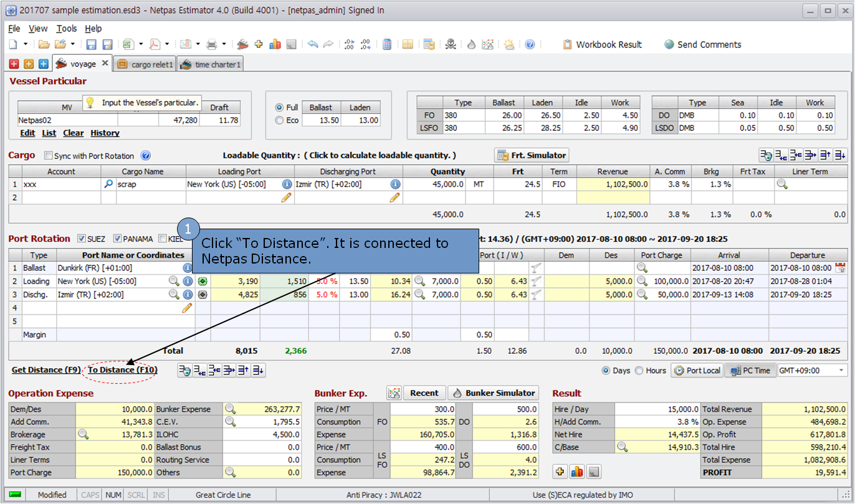This screenshot has height=504, width=855.
Task: Create a new file from the toolbar
Action: point(13,44)
